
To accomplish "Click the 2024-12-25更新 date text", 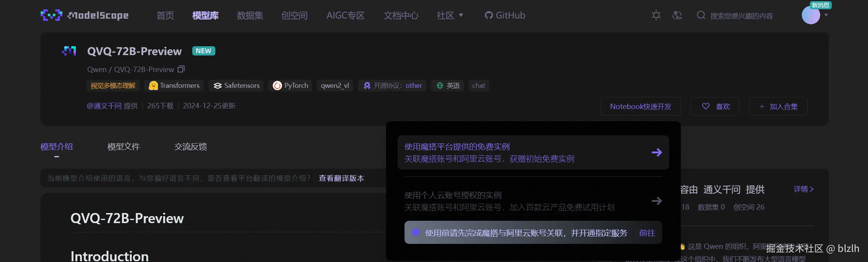I will coord(209,106).
